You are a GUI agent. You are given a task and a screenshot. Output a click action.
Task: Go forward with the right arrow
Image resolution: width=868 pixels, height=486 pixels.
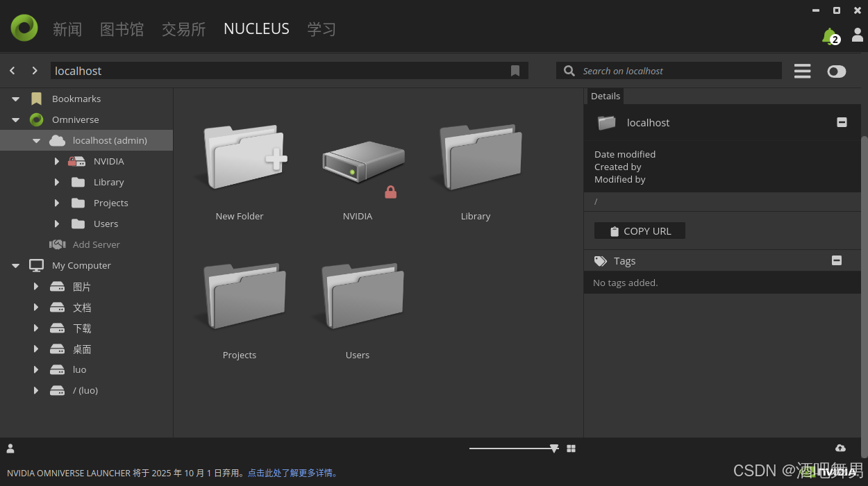pos(35,71)
